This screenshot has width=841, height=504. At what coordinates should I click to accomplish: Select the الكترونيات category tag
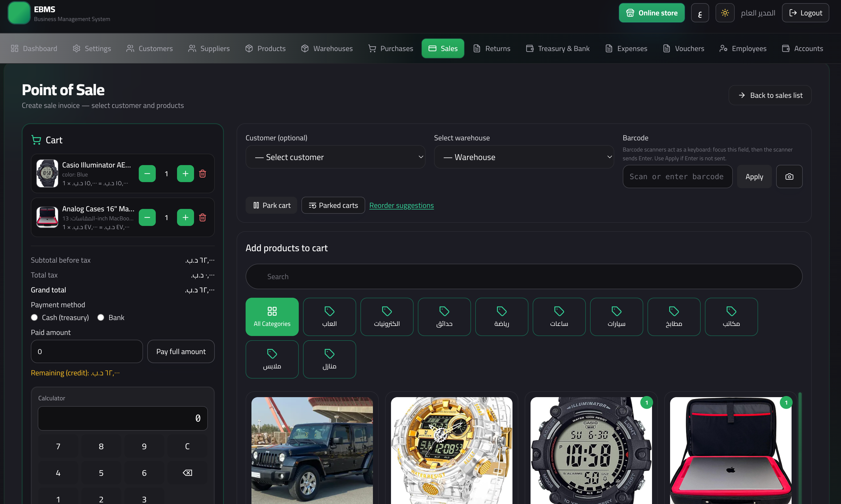[387, 317]
